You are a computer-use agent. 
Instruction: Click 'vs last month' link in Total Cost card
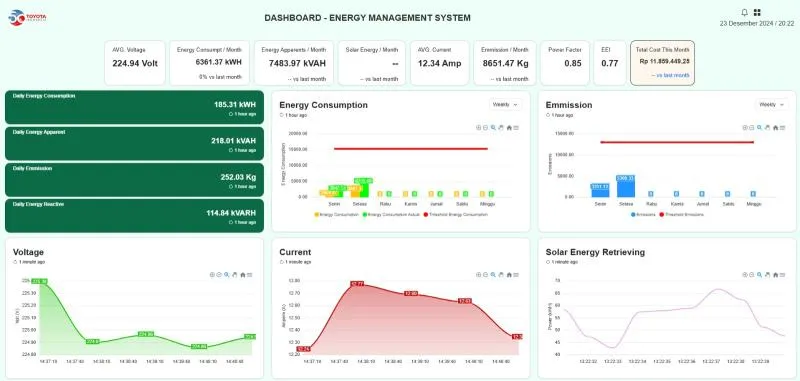(x=670, y=75)
